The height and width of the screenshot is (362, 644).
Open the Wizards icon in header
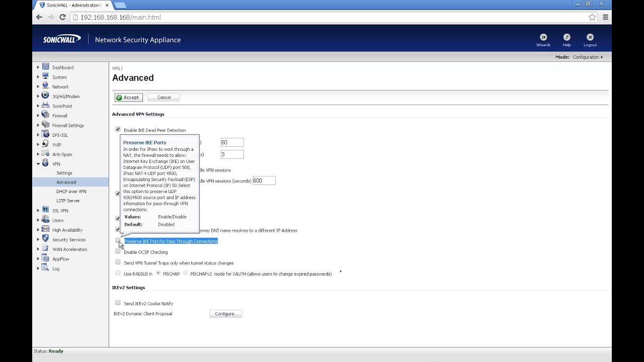tap(543, 37)
